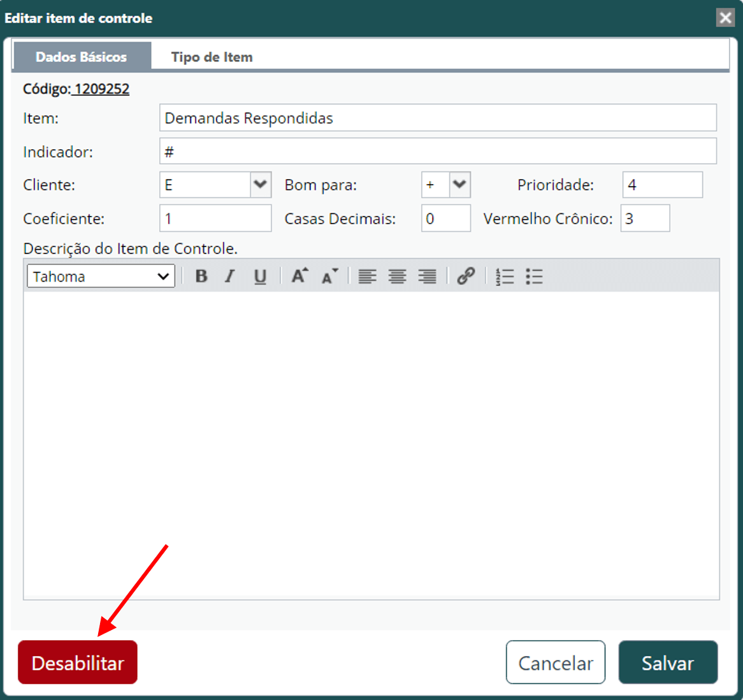This screenshot has width=743, height=700.
Task: Insert a numbered list
Action: click(505, 276)
